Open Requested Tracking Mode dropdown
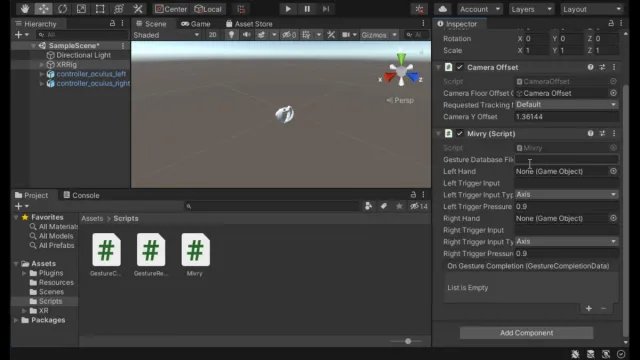Image resolution: width=640 pixels, height=360 pixels. pos(566,105)
